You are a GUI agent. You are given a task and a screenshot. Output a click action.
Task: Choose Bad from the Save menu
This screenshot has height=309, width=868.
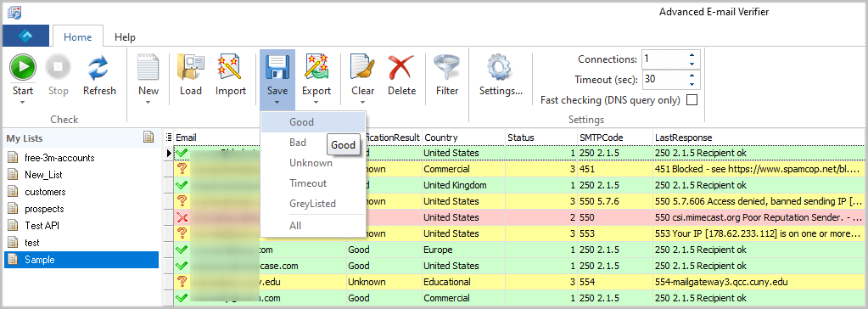click(x=298, y=143)
